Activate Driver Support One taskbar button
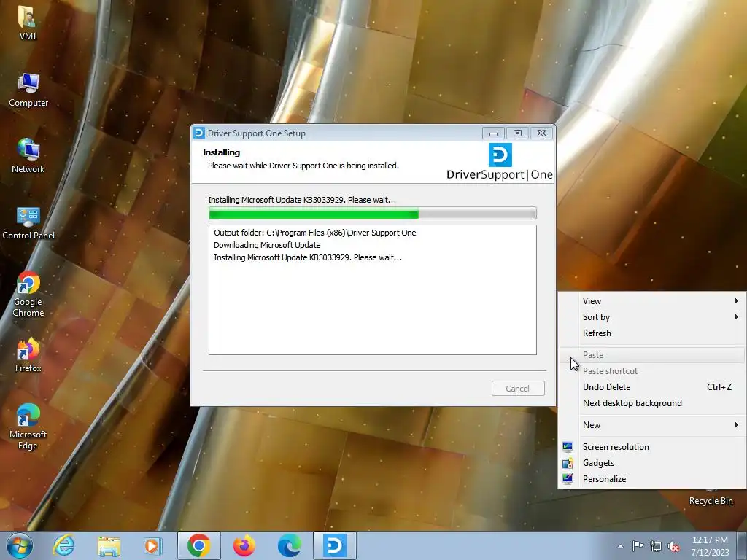This screenshot has height=560, width=747. (334, 545)
